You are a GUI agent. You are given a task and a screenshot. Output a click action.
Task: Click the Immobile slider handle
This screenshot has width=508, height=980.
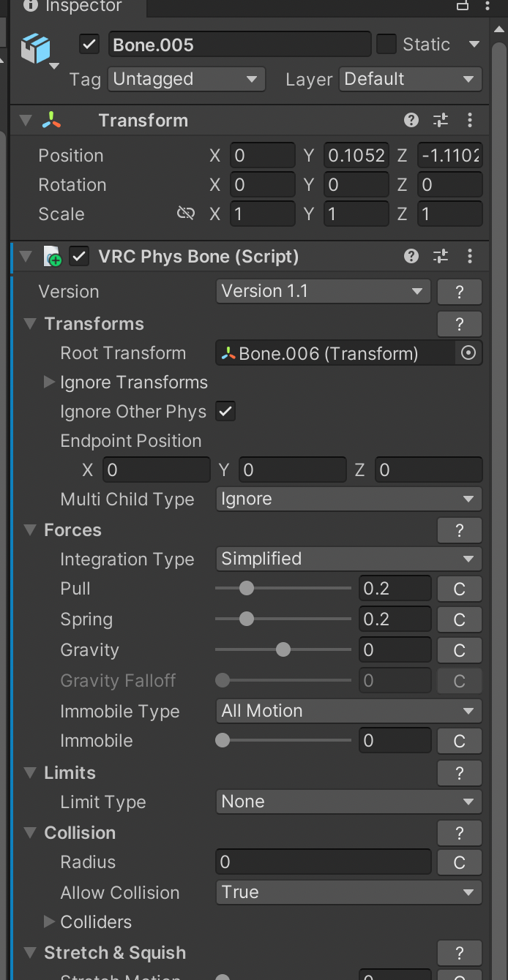(223, 740)
